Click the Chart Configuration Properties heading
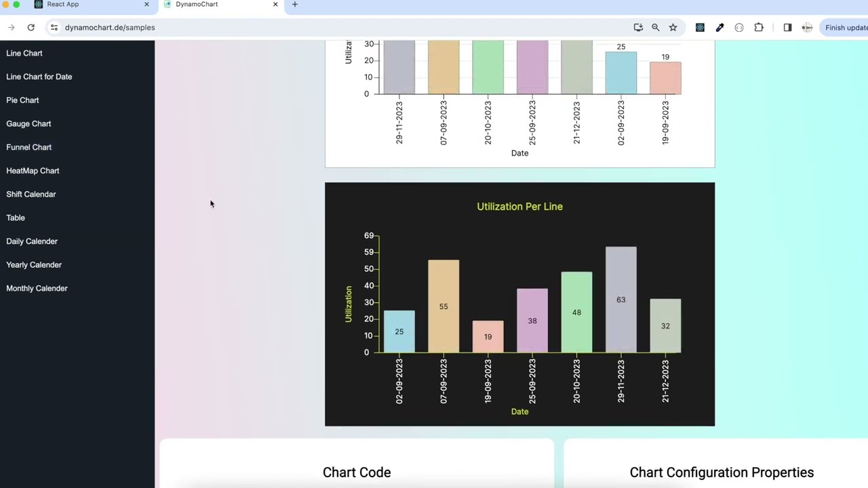The width and height of the screenshot is (868, 488). (722, 472)
